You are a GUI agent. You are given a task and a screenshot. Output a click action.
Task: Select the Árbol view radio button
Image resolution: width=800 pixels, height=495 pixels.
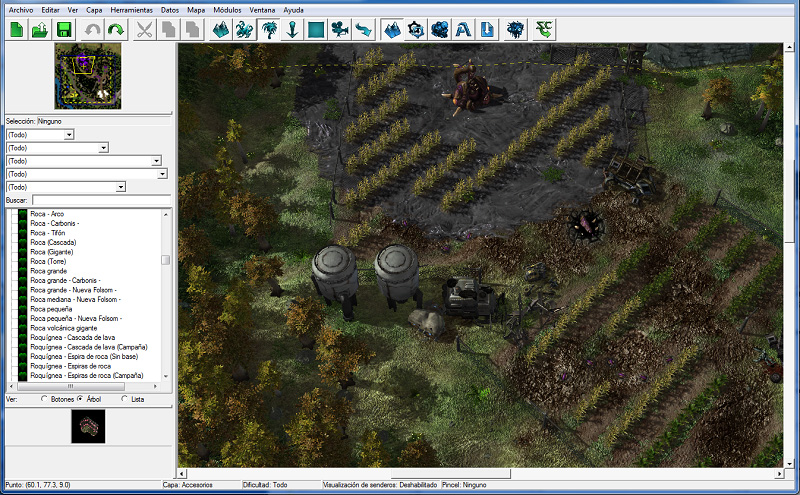tap(80, 399)
